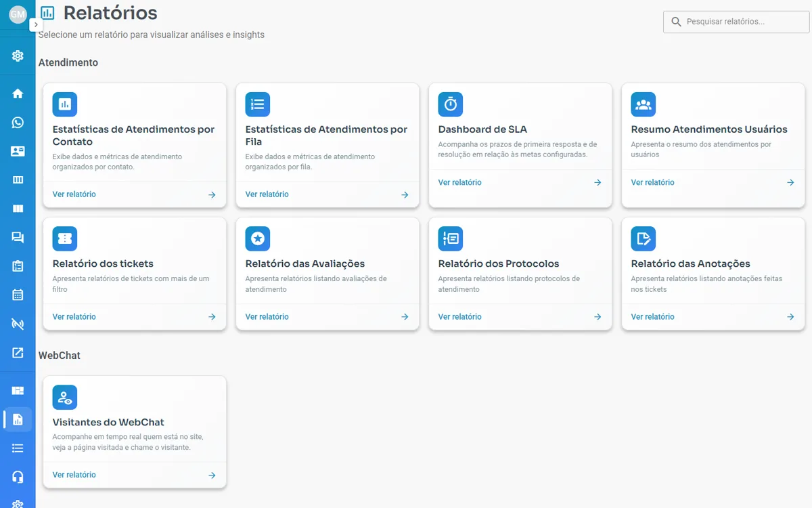Image resolution: width=812 pixels, height=508 pixels.
Task: Select the Resumo Atendimentos Usuários card title
Action: pos(709,129)
